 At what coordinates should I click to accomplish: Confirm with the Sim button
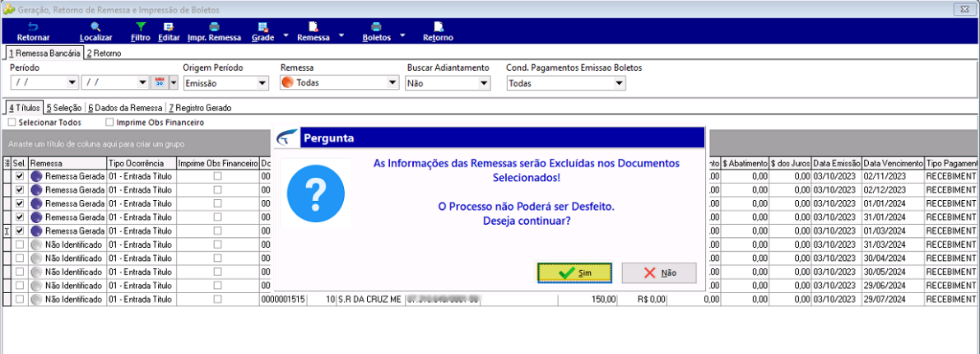574,272
